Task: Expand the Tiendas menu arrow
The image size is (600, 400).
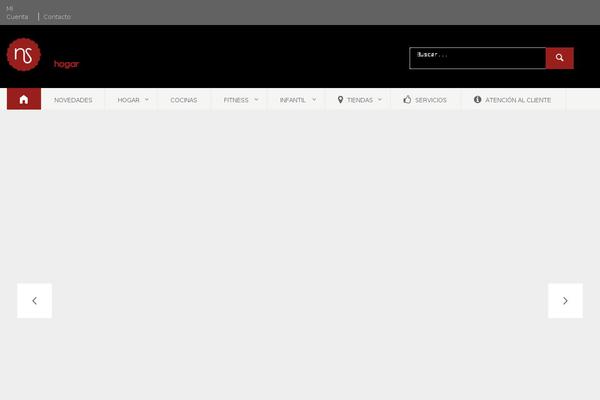Action: (380, 100)
